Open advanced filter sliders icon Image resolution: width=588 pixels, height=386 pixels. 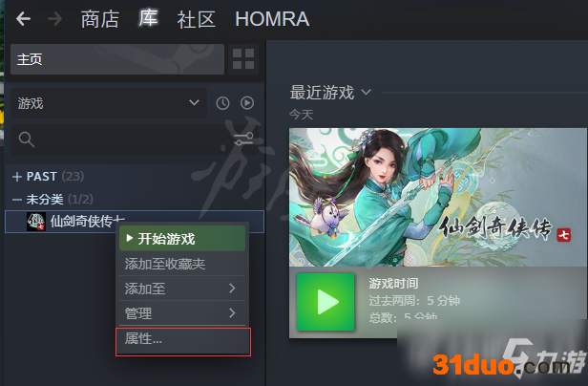point(243,139)
